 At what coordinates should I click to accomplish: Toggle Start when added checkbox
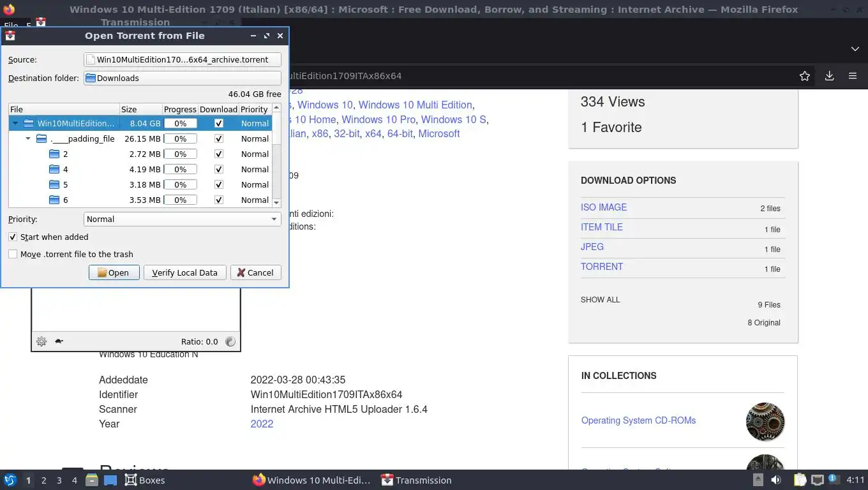pos(13,237)
